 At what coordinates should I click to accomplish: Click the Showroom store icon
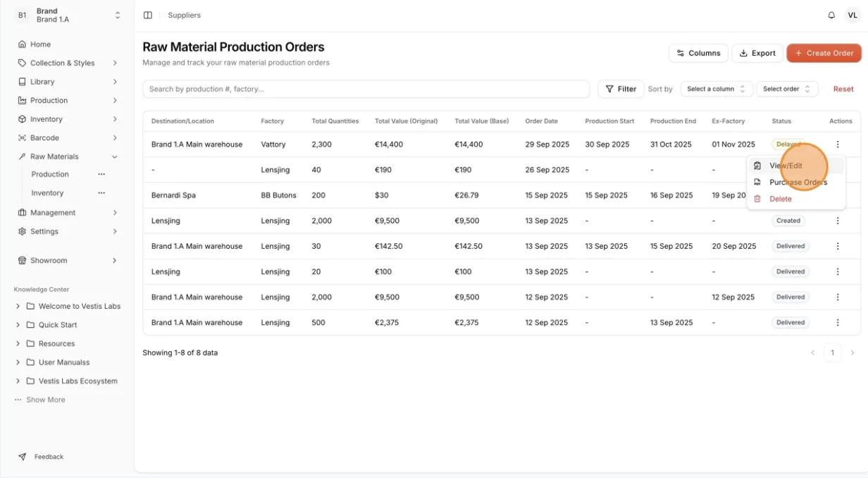[x=22, y=260]
